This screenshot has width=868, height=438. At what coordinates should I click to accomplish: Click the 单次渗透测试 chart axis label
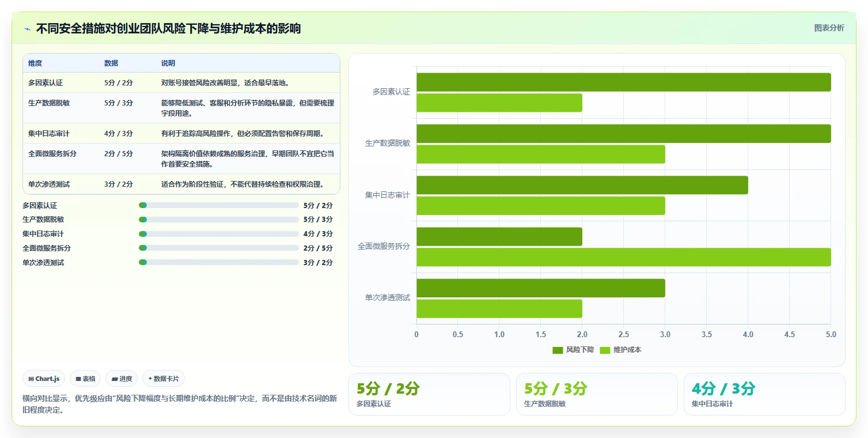click(388, 298)
